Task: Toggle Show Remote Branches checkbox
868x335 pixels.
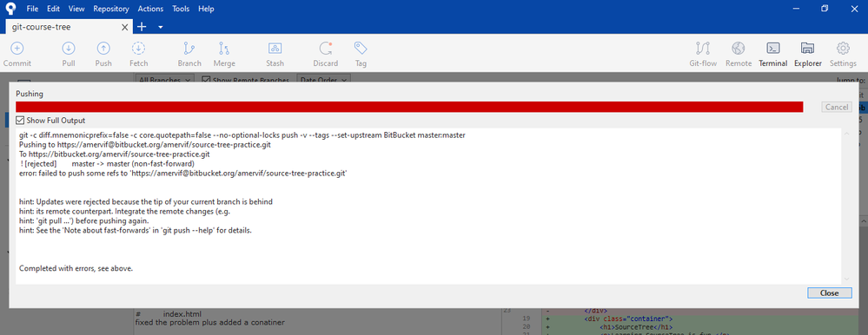Action: tap(206, 80)
